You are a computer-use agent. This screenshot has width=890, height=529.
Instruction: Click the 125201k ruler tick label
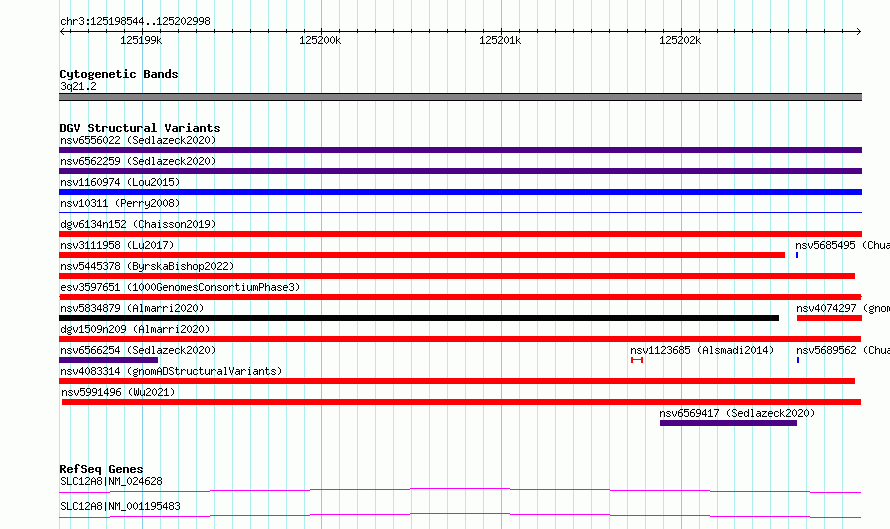[x=500, y=40]
